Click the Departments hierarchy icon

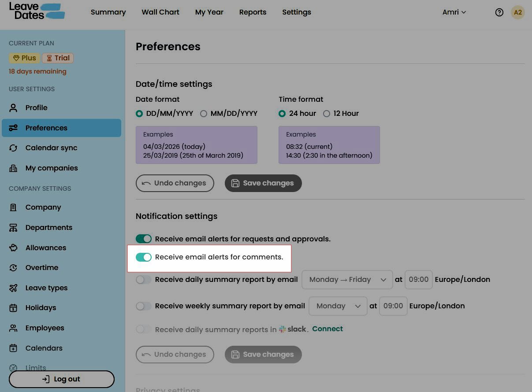tap(13, 228)
